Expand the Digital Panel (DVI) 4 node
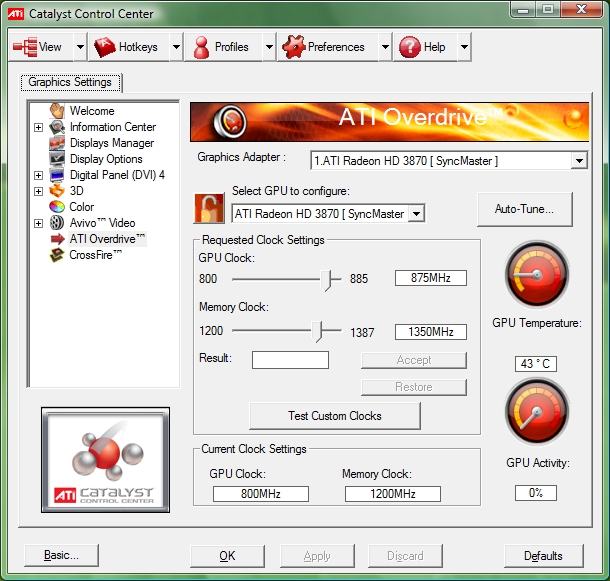 click(38, 175)
